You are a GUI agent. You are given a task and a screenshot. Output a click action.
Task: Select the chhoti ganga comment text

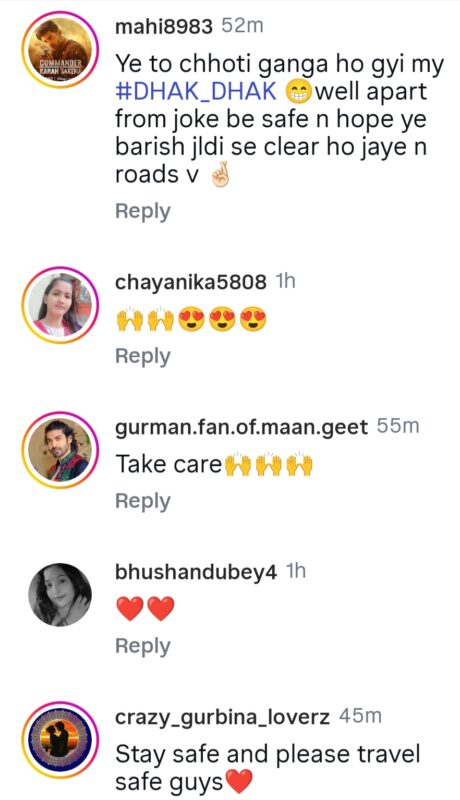coord(279,119)
